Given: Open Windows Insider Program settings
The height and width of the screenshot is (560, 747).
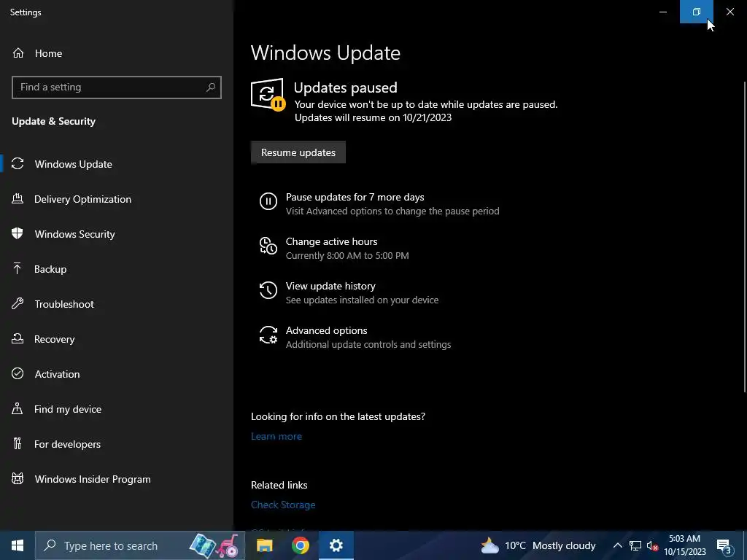Looking at the screenshot, I should (x=116, y=479).
